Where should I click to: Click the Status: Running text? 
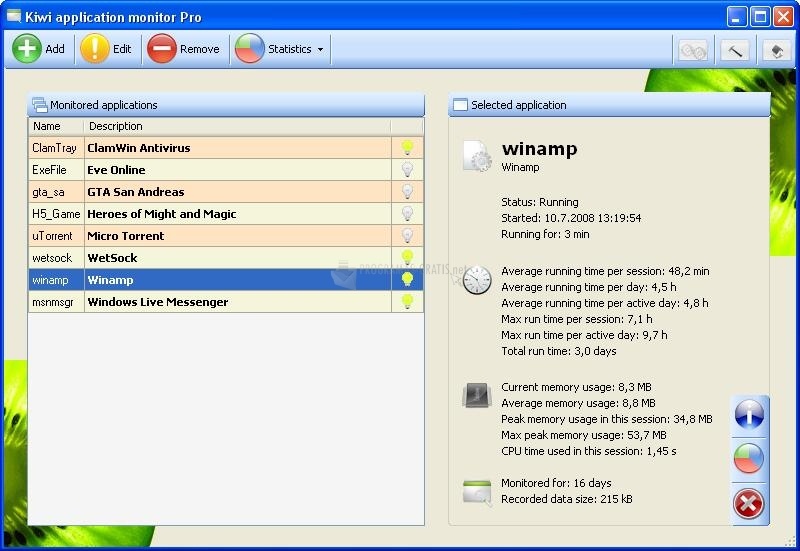(x=539, y=202)
